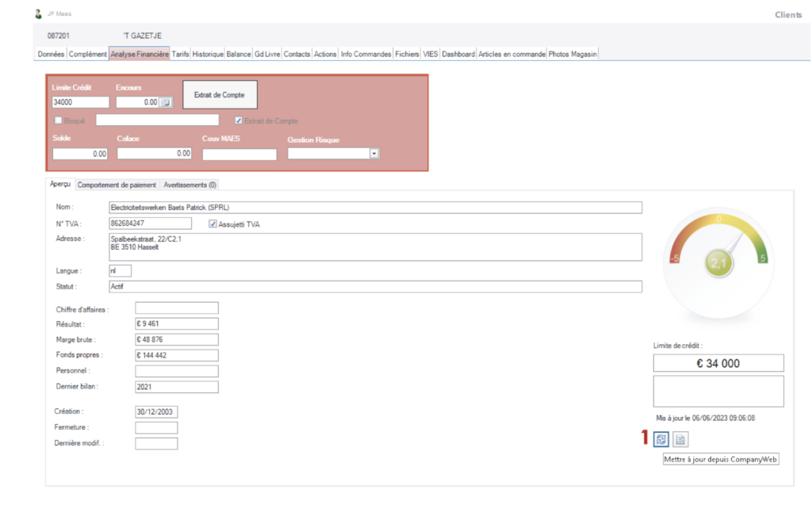This screenshot has height=505, width=812.
Task: Click the user icon beside JF Maes
Action: [x=39, y=14]
